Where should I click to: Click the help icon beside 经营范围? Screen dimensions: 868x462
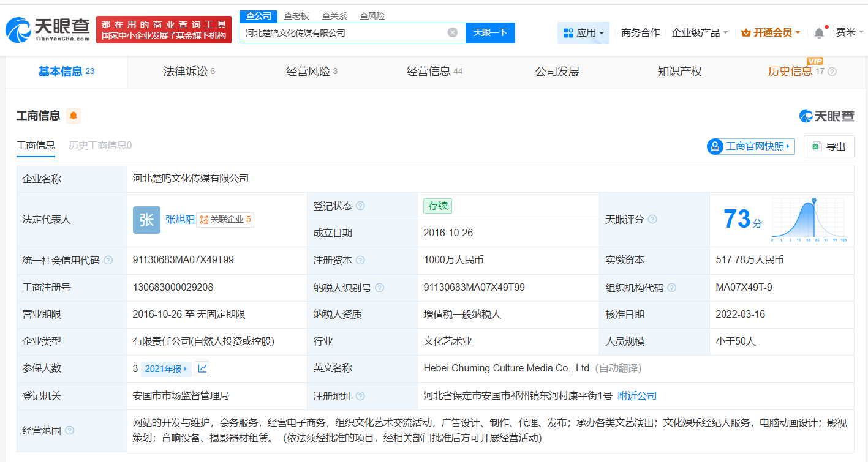(x=69, y=430)
